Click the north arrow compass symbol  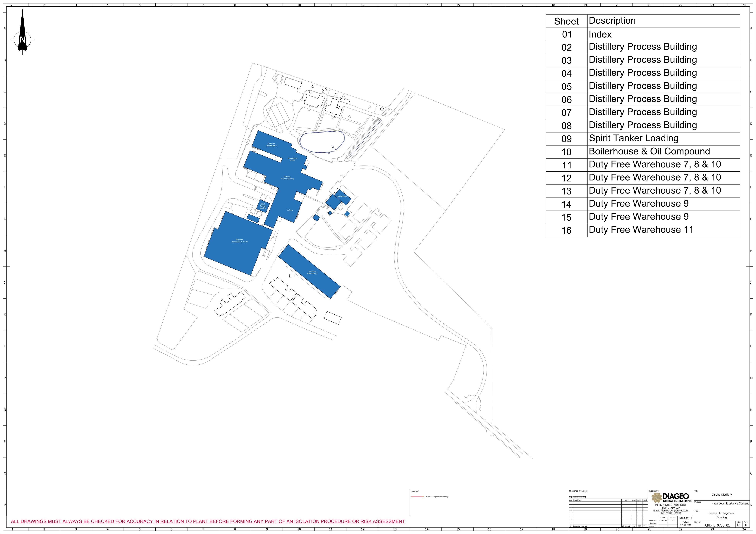tap(22, 32)
